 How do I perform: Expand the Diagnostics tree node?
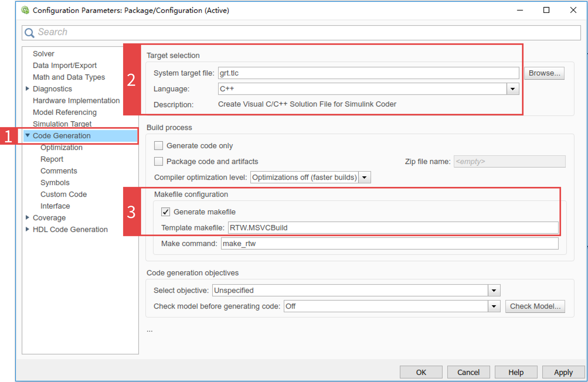pyautogui.click(x=28, y=89)
